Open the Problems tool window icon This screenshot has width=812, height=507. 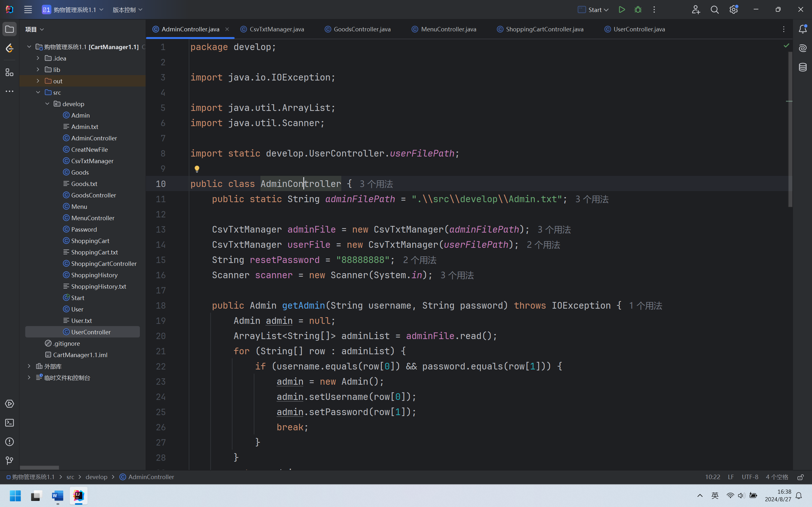point(10,442)
